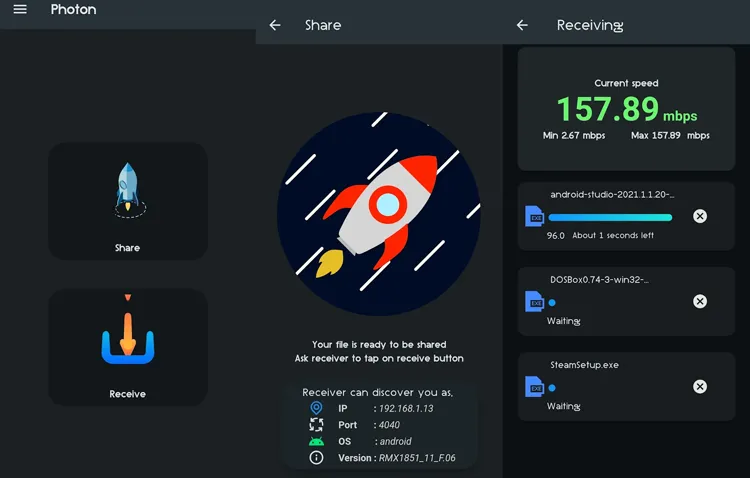Cancel the android-studio file transfer
750x478 pixels.
coord(700,216)
